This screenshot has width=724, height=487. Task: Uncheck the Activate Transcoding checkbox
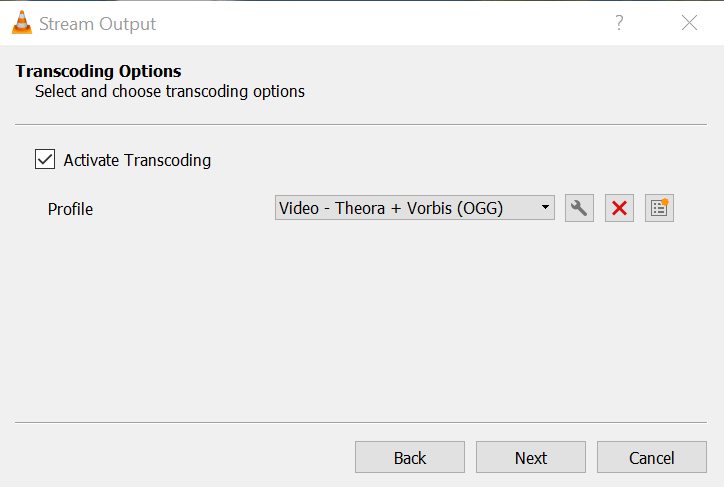coord(45,159)
